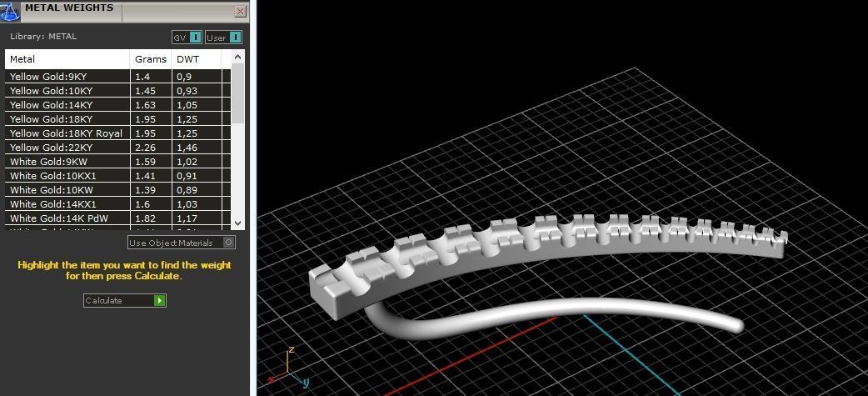Select the Yellow Gold:10KY row
Image resolution: width=868 pixels, height=396 pixels.
tap(118, 91)
